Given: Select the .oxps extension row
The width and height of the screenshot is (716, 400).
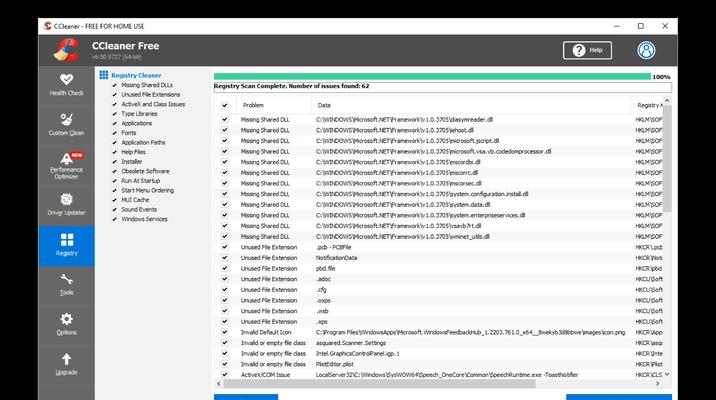Looking at the screenshot, I should [x=438, y=300].
